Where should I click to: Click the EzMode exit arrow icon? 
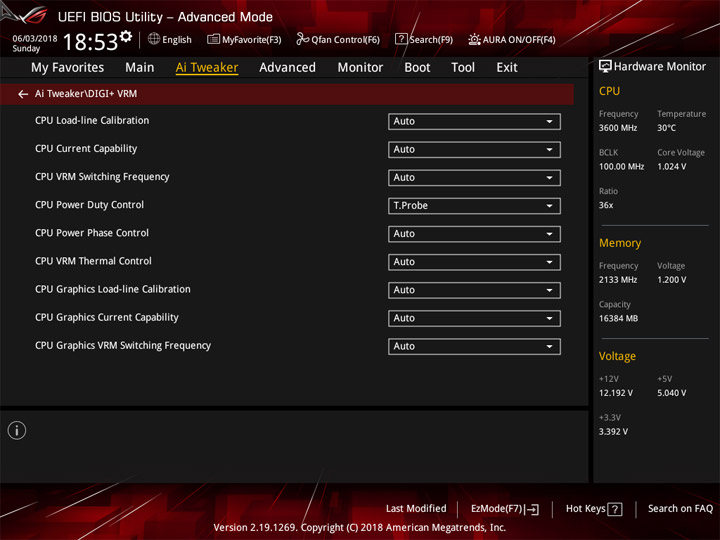532,509
